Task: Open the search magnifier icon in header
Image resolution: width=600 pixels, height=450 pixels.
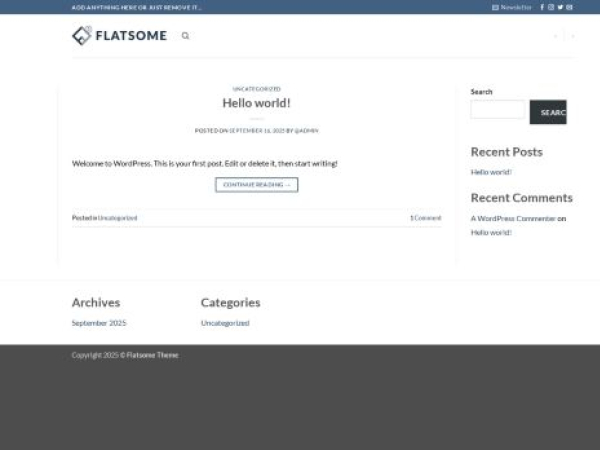Action: tap(185, 36)
